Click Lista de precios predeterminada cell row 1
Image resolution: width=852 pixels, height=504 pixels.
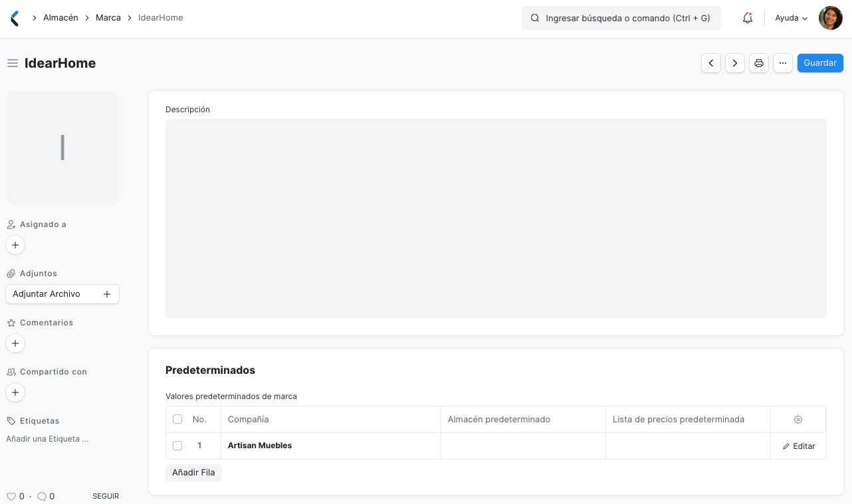pos(689,446)
